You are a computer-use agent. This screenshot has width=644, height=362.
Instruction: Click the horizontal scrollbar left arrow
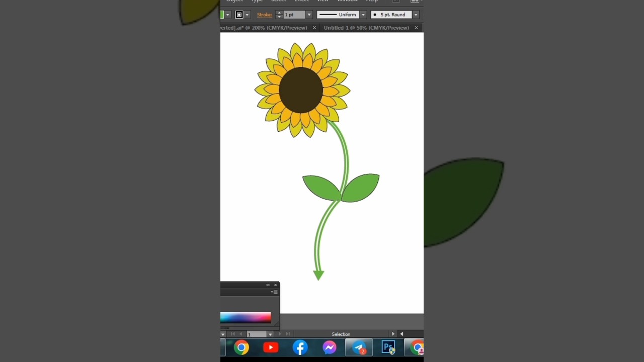tap(401, 334)
